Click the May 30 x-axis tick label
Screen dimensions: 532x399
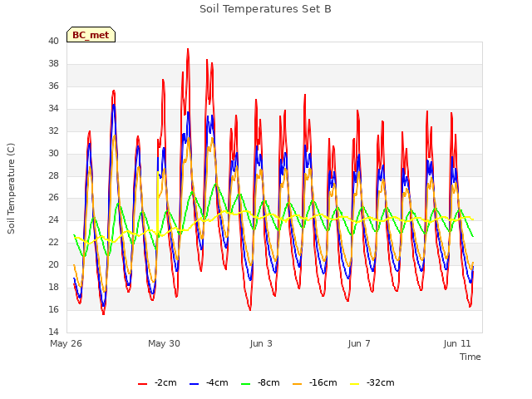tap(165, 343)
